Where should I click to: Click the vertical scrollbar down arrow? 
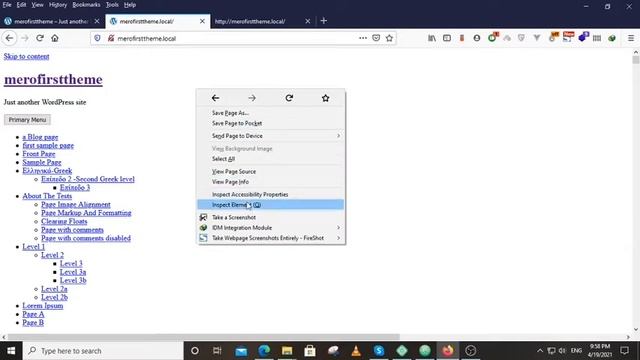[636, 330]
